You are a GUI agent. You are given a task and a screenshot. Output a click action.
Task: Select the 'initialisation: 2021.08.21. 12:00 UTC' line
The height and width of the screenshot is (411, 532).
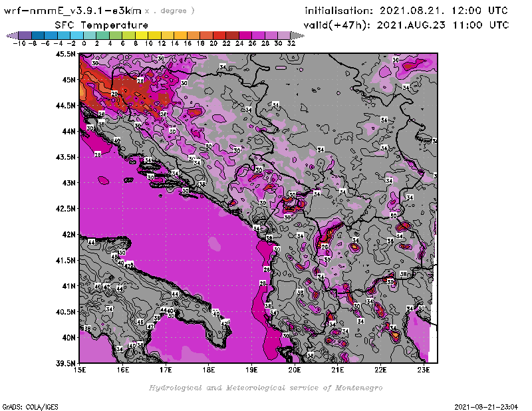point(406,11)
